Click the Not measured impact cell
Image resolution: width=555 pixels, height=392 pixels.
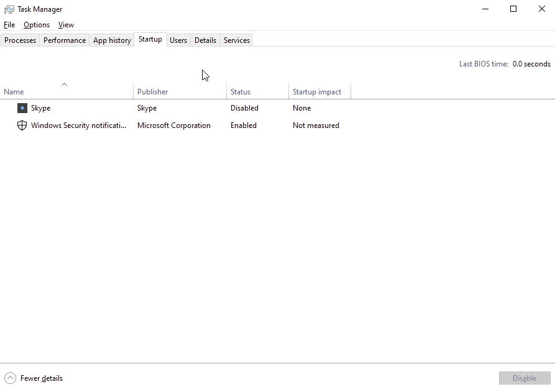(316, 125)
